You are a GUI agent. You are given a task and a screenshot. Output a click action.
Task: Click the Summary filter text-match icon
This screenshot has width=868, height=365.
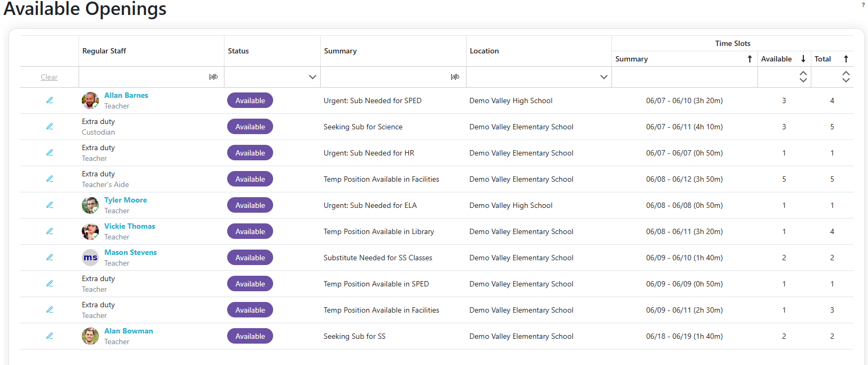click(455, 77)
